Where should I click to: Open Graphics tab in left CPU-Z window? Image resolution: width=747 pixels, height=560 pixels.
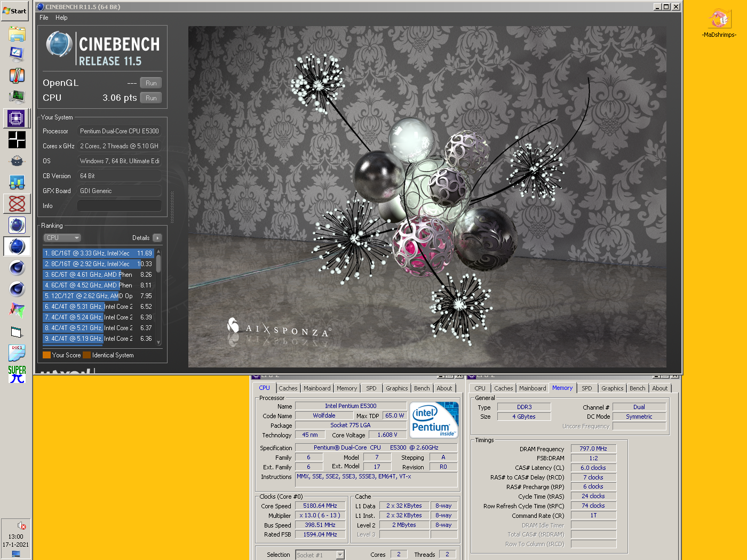[397, 388]
